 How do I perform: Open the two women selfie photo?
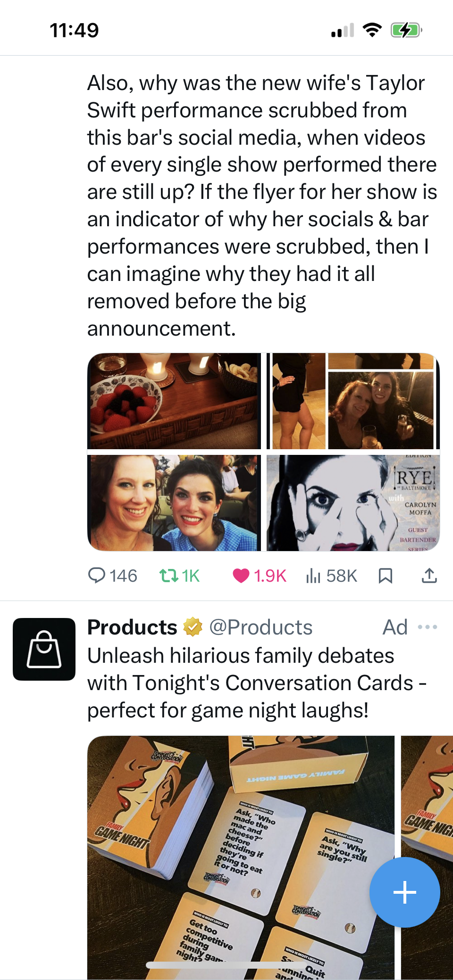click(174, 503)
